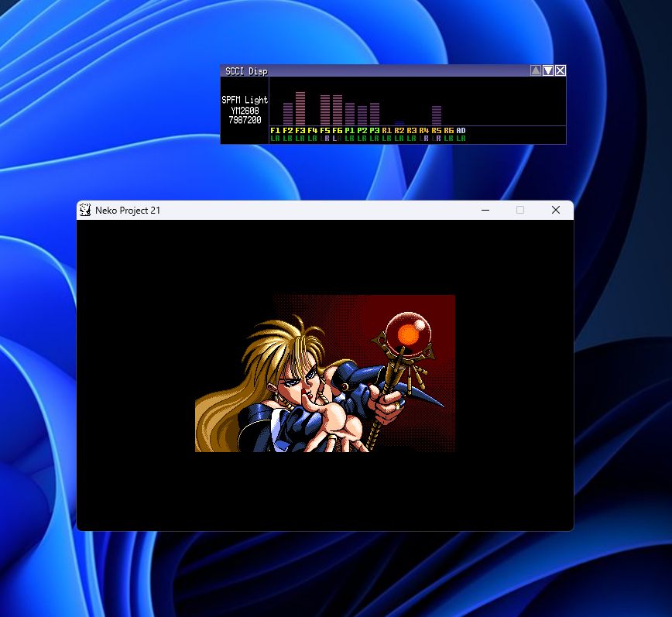Viewport: 672px width, 617px height.
Task: Click the LR pan indicator under F1
Action: [275, 139]
